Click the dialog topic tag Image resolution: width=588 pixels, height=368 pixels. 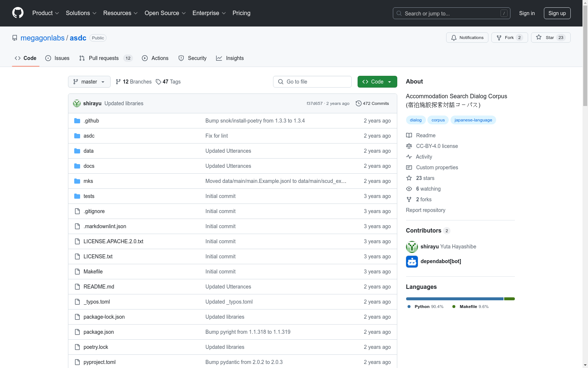tap(416, 120)
